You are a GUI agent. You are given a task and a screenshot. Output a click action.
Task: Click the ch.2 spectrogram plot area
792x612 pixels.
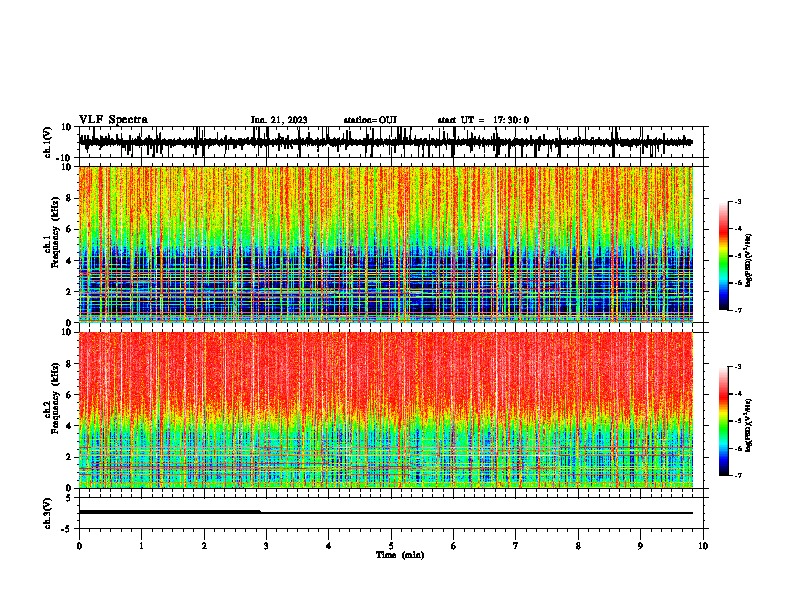385,410
